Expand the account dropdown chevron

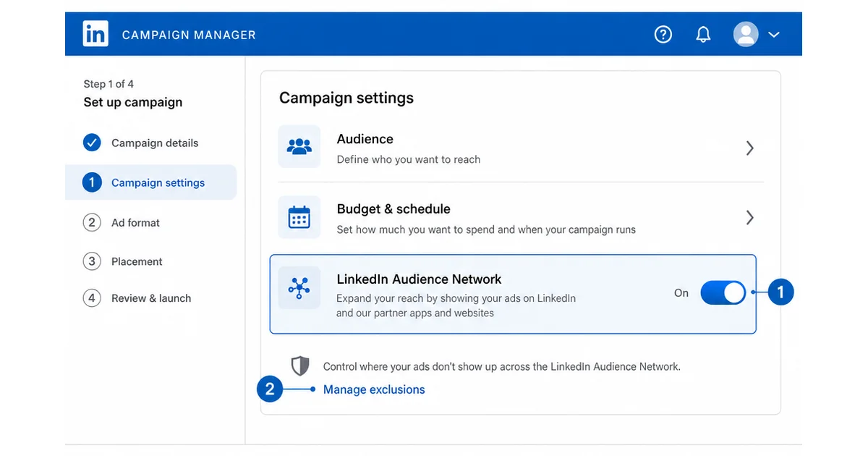coord(774,35)
